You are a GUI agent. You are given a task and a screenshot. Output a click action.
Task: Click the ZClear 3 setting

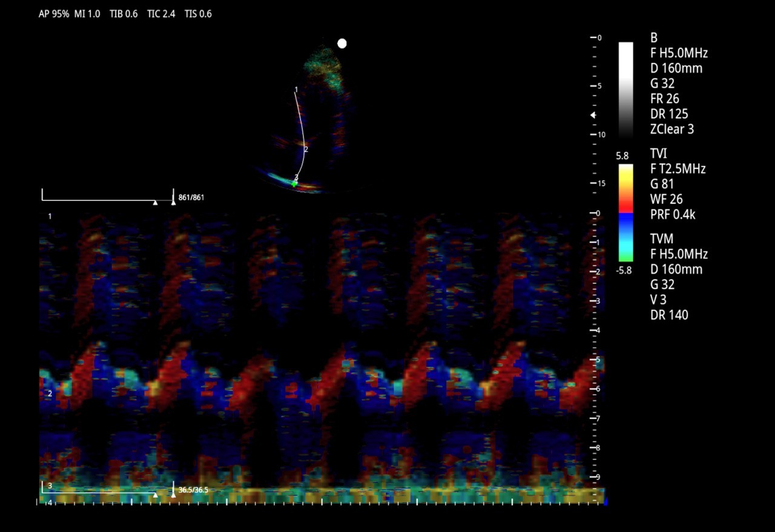click(672, 128)
